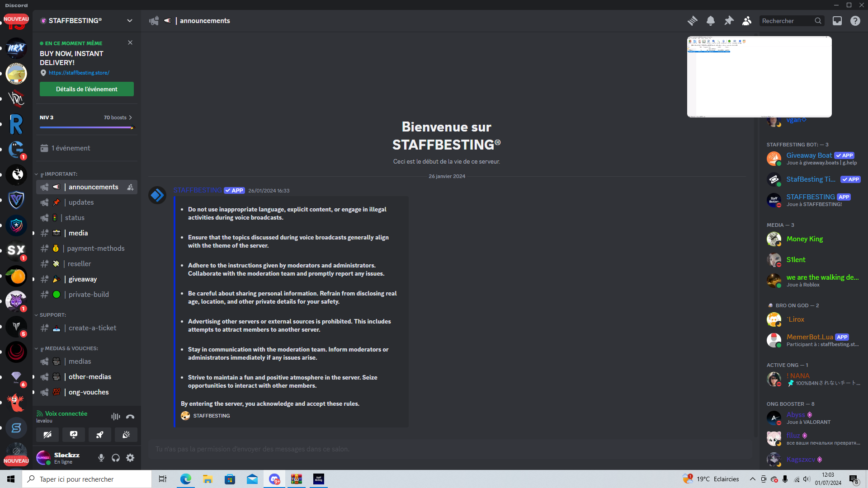Mute the microphone in the user panel
Viewport: 868px width, 488px height.
coord(101,458)
